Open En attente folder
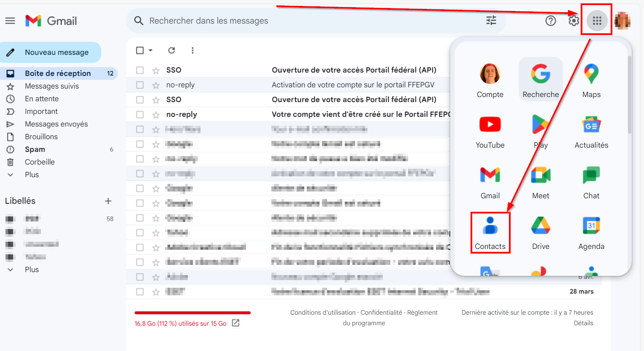 point(42,99)
